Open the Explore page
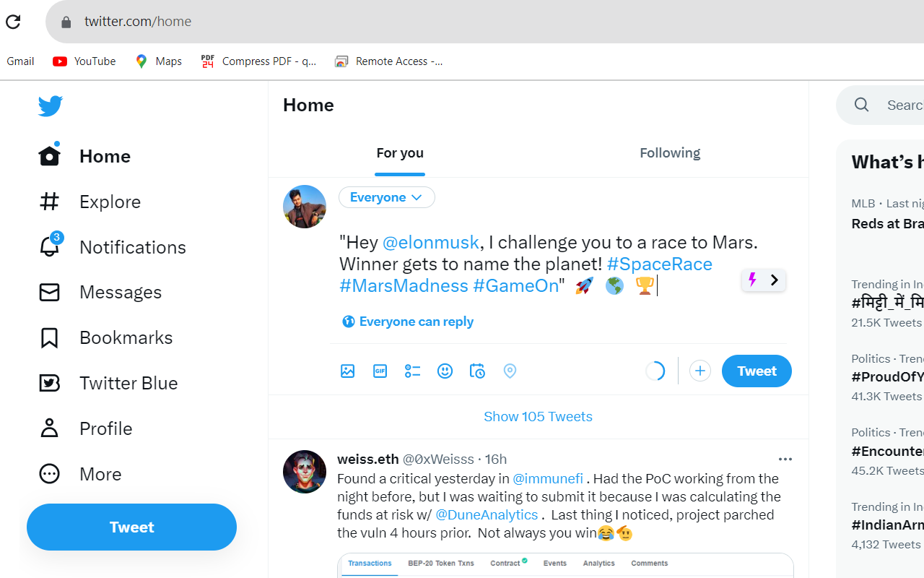The image size is (924, 578). 110,202
